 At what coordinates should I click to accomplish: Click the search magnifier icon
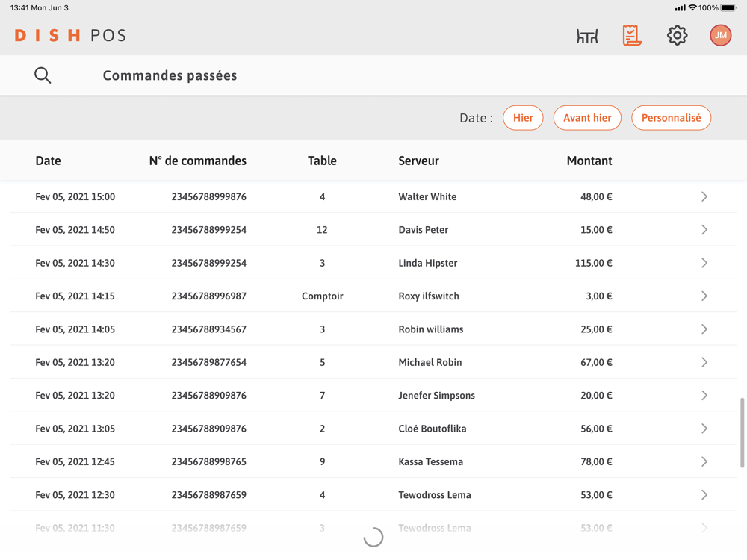[x=43, y=75]
